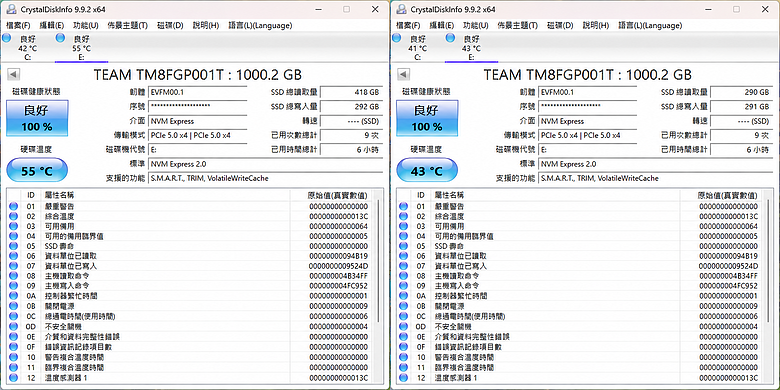This screenshot has width=780, height=390.
Task: Click status orb for attribute 07 in left window
Action: tap(13, 266)
